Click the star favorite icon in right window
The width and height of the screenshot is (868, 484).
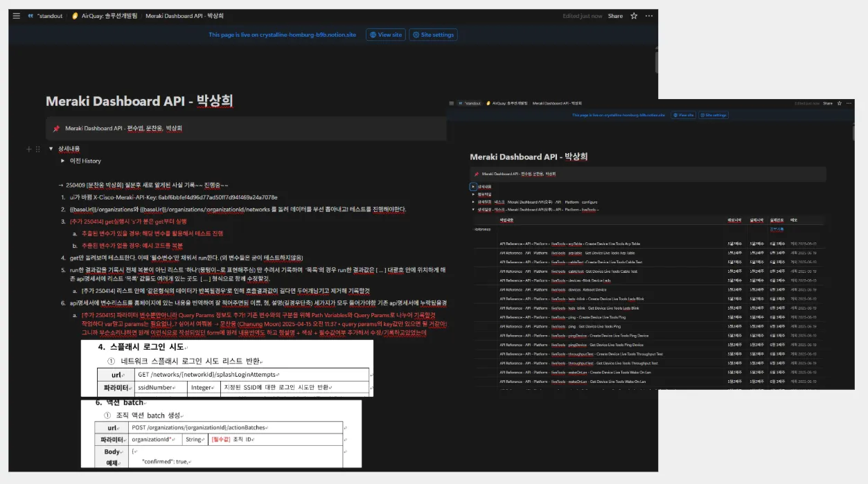coord(839,103)
